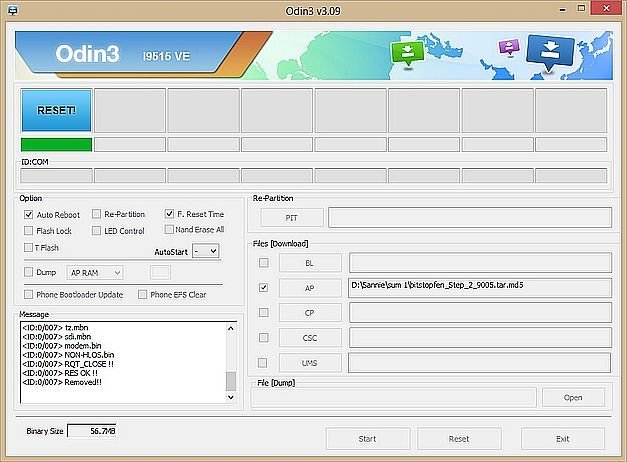Enable the Nand Erase All checkbox

(x=169, y=229)
